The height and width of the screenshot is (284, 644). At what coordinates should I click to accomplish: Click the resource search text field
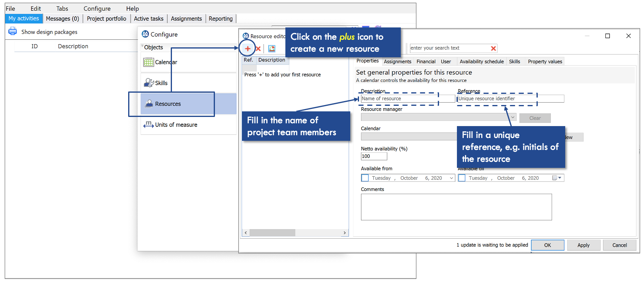[x=450, y=48]
